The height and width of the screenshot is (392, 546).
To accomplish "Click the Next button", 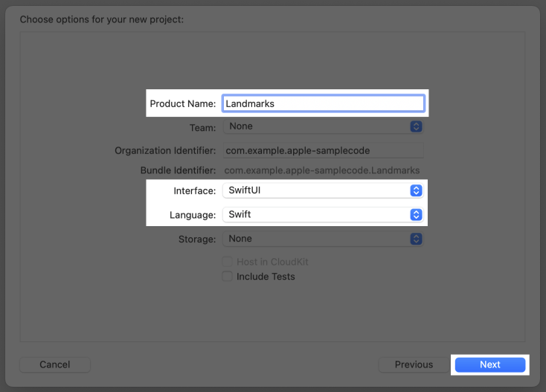I will pos(490,364).
